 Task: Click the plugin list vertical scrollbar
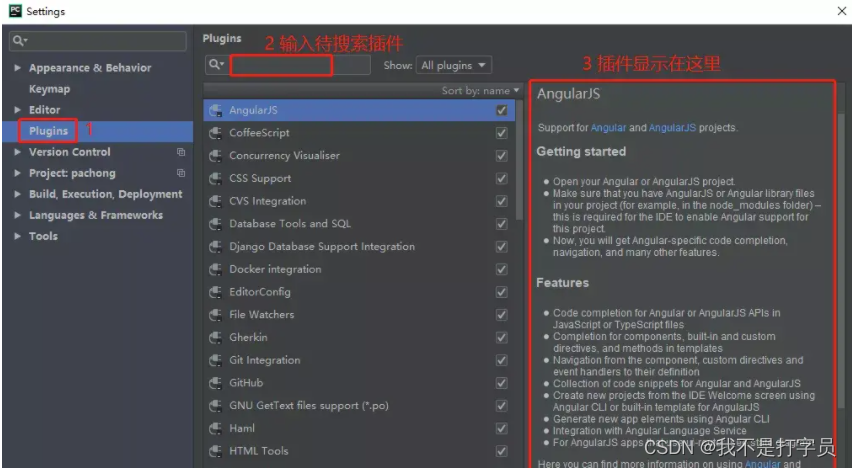pos(519,160)
